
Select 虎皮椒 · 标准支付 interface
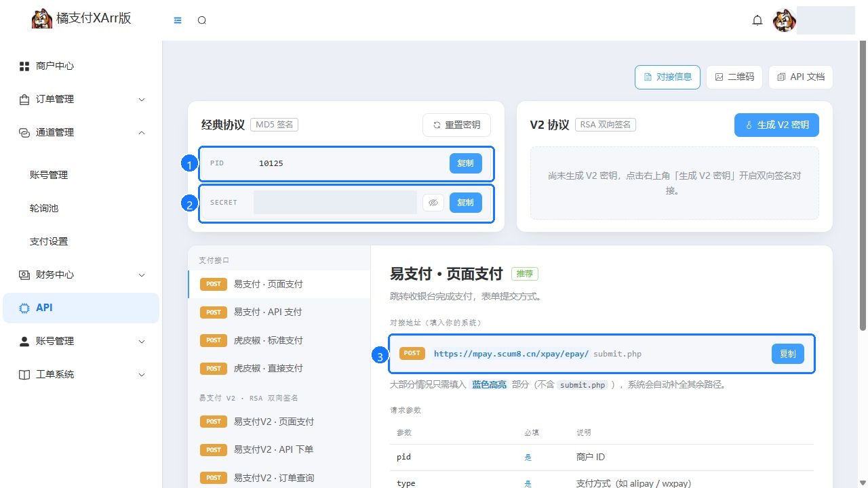[x=279, y=340]
